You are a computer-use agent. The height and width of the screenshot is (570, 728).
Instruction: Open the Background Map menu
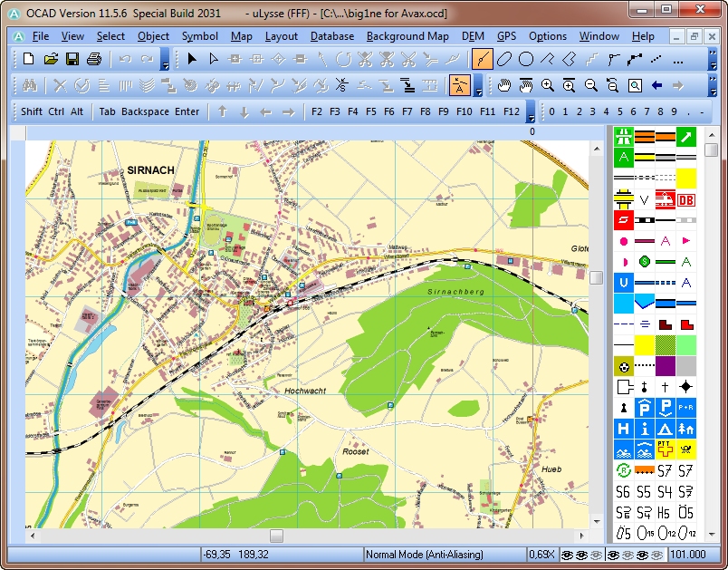click(407, 36)
